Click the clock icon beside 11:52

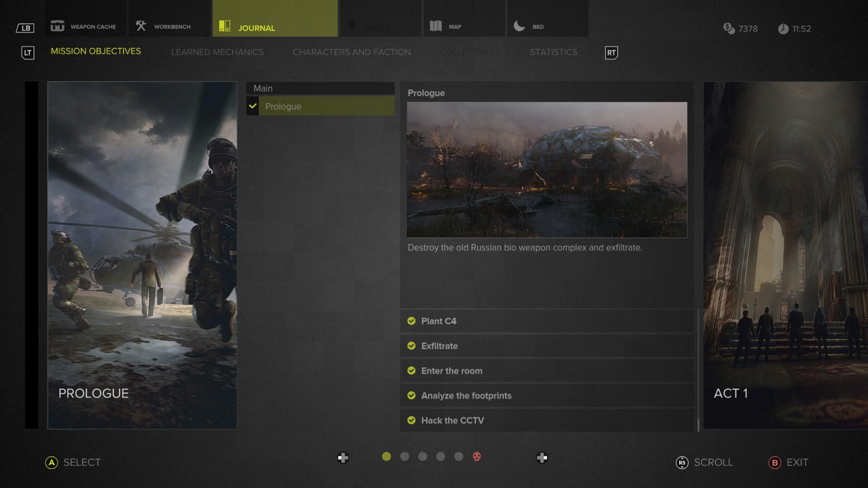click(x=783, y=29)
